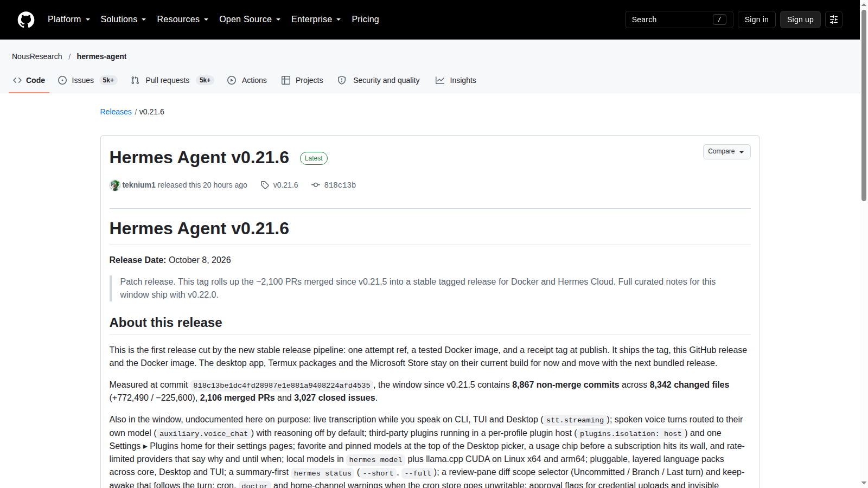The width and height of the screenshot is (868, 488).
Task: Expand the Resources menu
Action: tap(183, 20)
